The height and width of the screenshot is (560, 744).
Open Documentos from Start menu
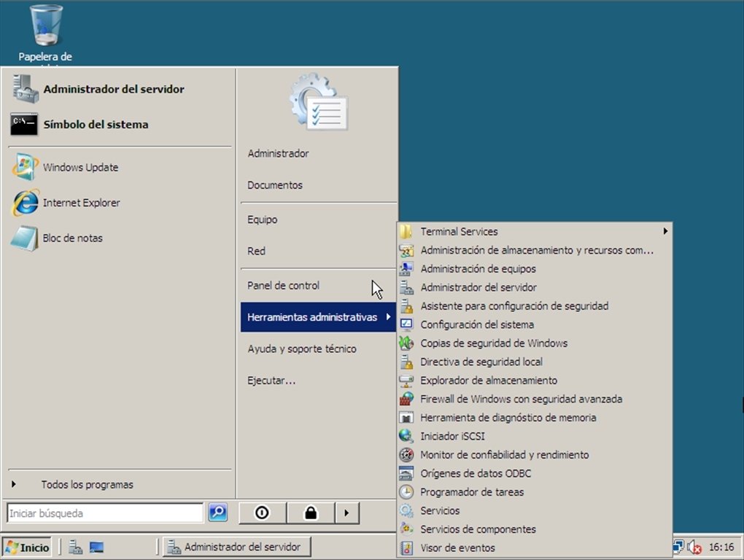(275, 185)
